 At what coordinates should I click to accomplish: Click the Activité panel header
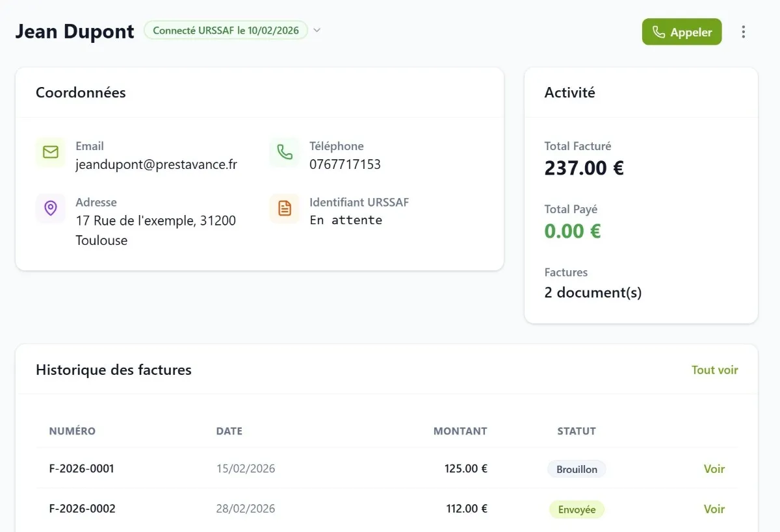coord(569,92)
